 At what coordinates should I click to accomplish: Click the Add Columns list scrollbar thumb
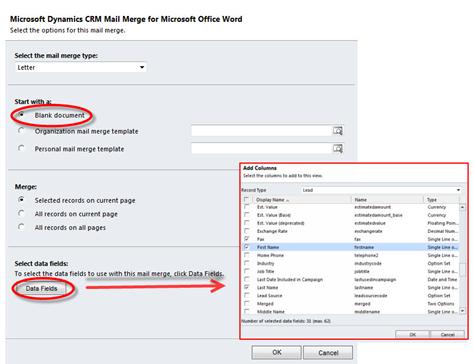click(x=462, y=269)
